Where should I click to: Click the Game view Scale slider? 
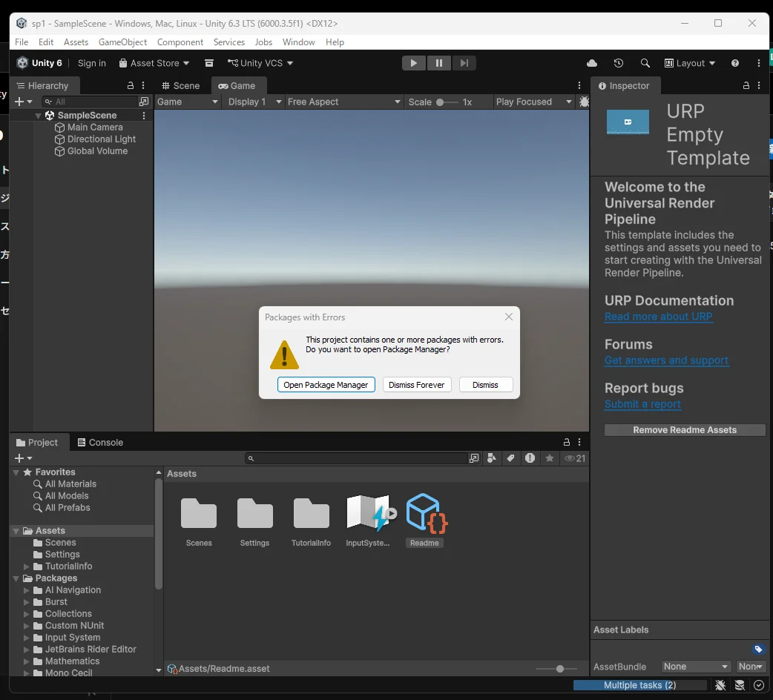tap(447, 102)
